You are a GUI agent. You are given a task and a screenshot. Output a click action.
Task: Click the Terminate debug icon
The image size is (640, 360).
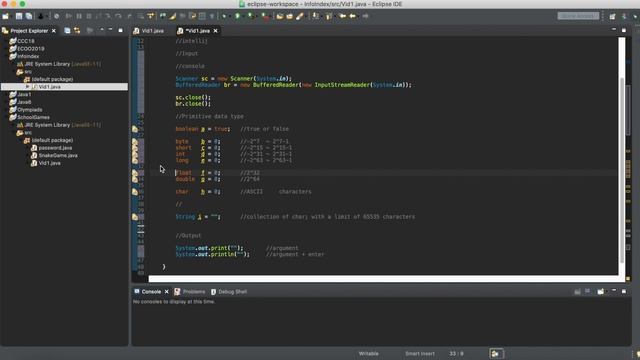click(89, 16)
